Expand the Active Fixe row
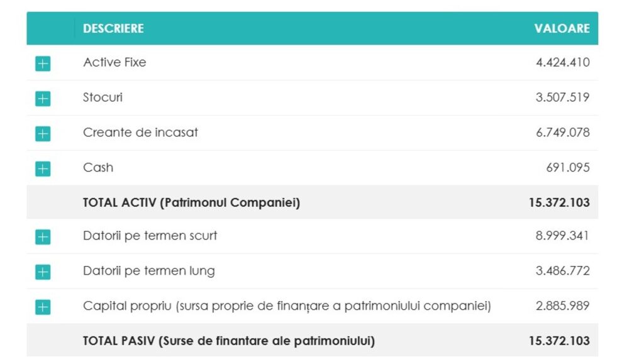 coord(43,63)
